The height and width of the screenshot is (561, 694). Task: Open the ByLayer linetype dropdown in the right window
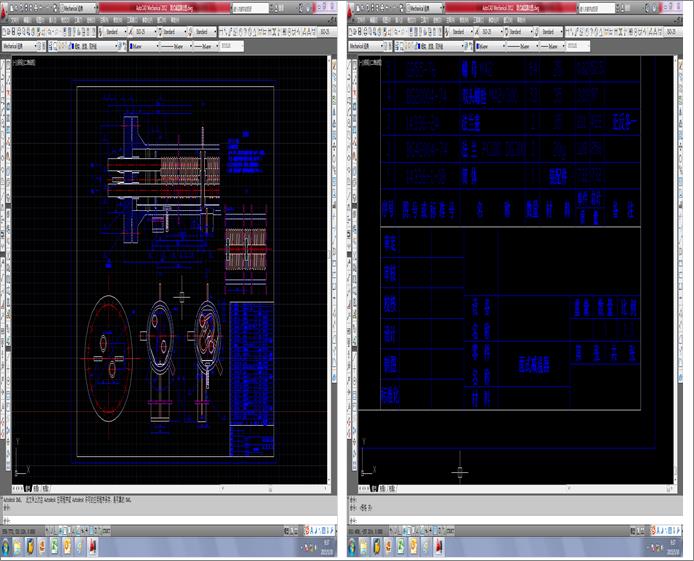[x=523, y=46]
